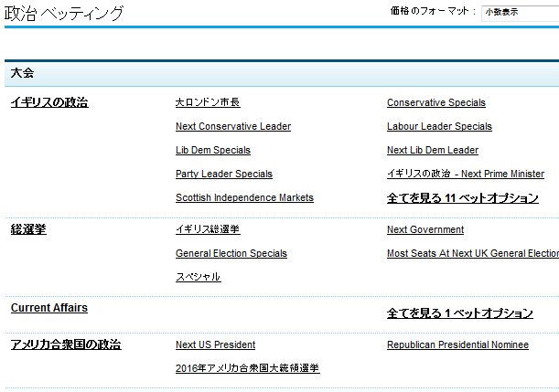559x392 pixels.
Task: Select the スペシャル link
Action: [198, 277]
